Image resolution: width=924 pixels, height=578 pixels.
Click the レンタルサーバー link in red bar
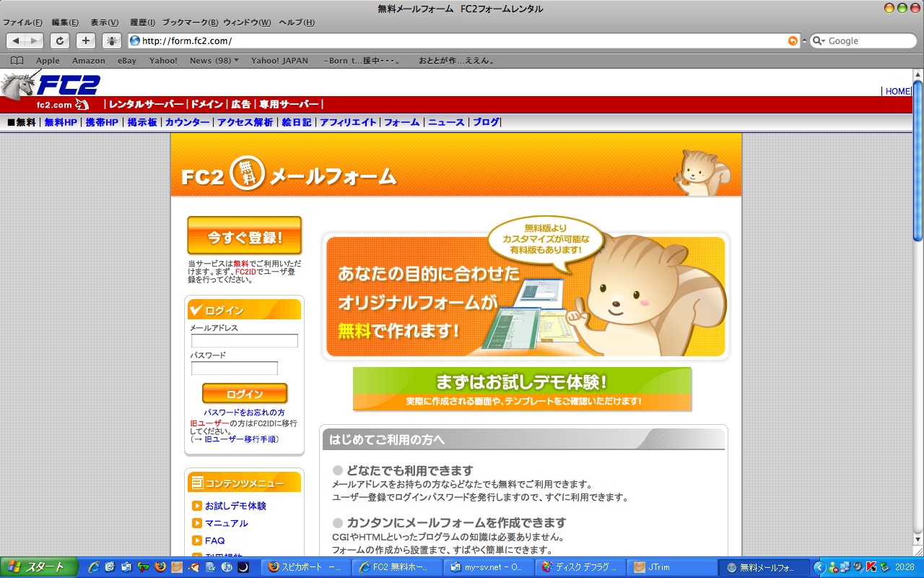(147, 105)
